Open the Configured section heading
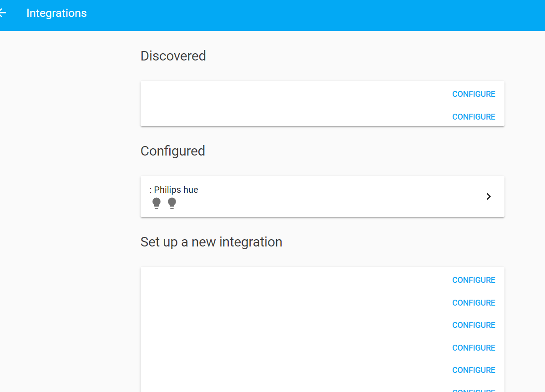This screenshot has width=545, height=392. coord(173,151)
